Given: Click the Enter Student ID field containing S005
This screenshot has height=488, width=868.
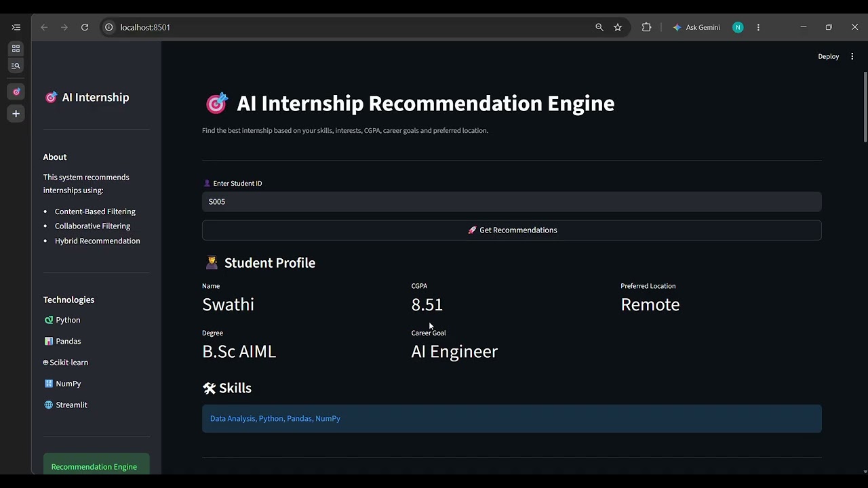Looking at the screenshot, I should [511, 201].
